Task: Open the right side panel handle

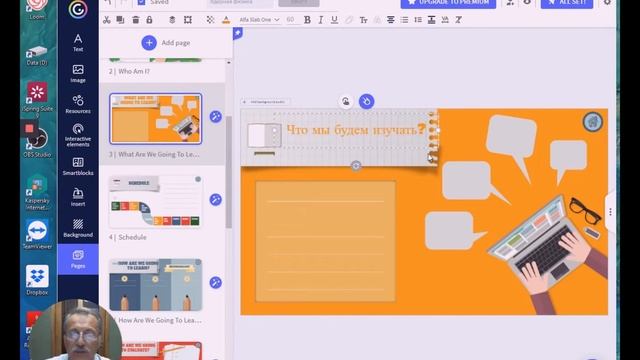Action: click(x=610, y=212)
